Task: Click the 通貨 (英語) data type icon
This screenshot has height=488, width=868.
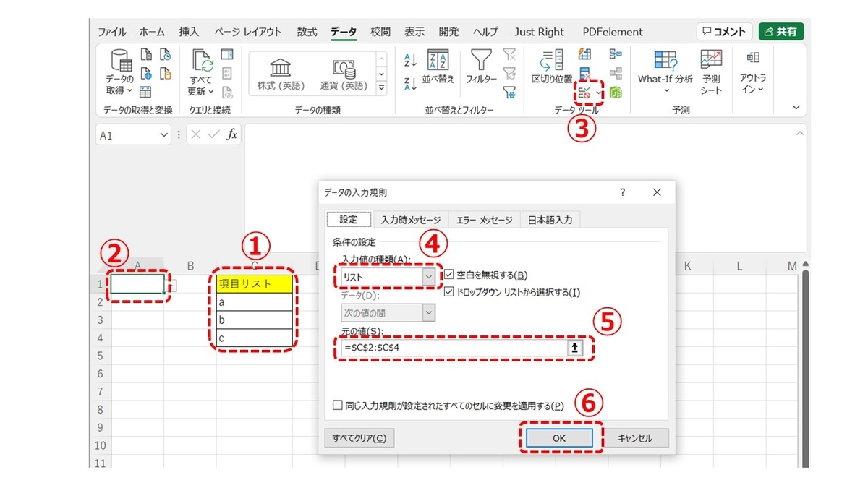Action: 343,70
